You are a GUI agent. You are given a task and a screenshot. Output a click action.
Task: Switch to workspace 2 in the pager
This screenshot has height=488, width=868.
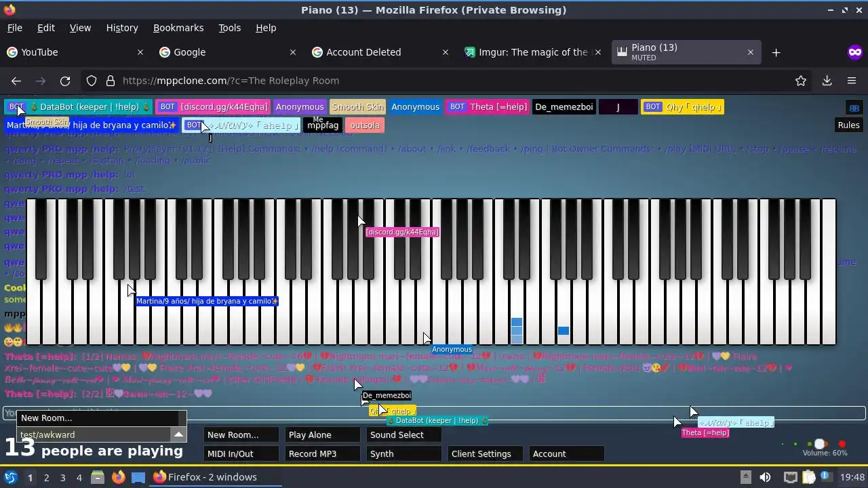tap(46, 477)
